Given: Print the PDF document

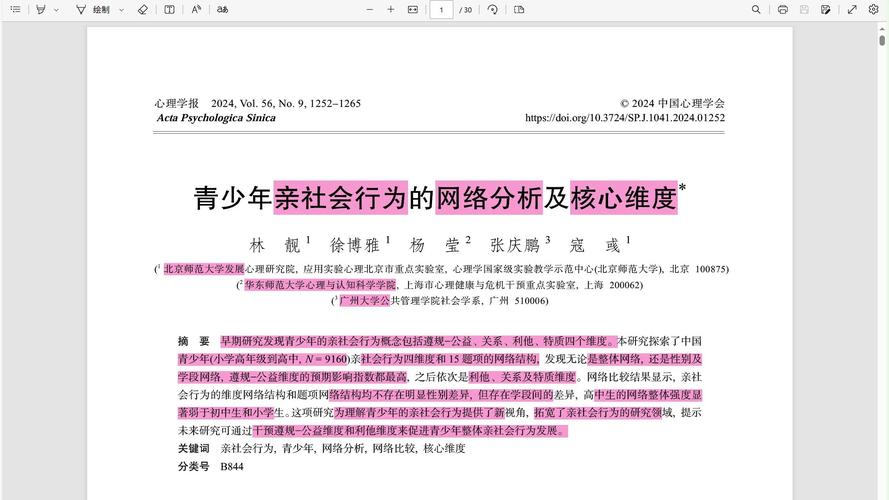Looking at the screenshot, I should pos(783,10).
